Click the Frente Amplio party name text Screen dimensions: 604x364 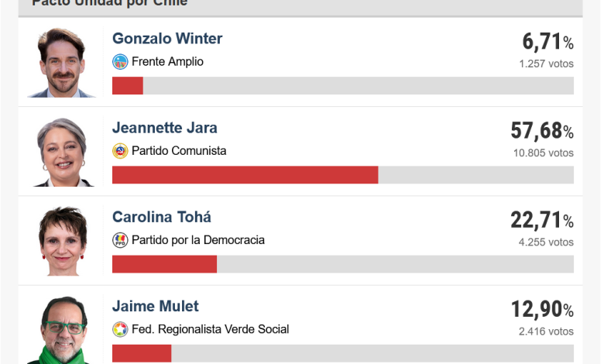click(167, 62)
